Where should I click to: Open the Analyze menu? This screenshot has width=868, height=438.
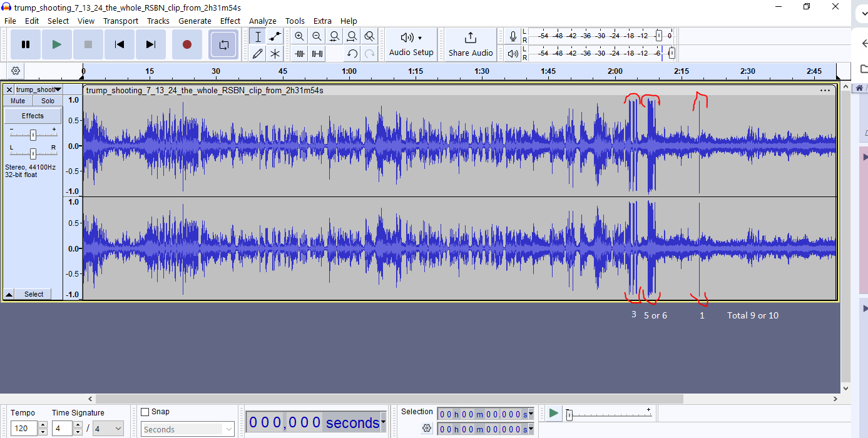[x=263, y=21]
